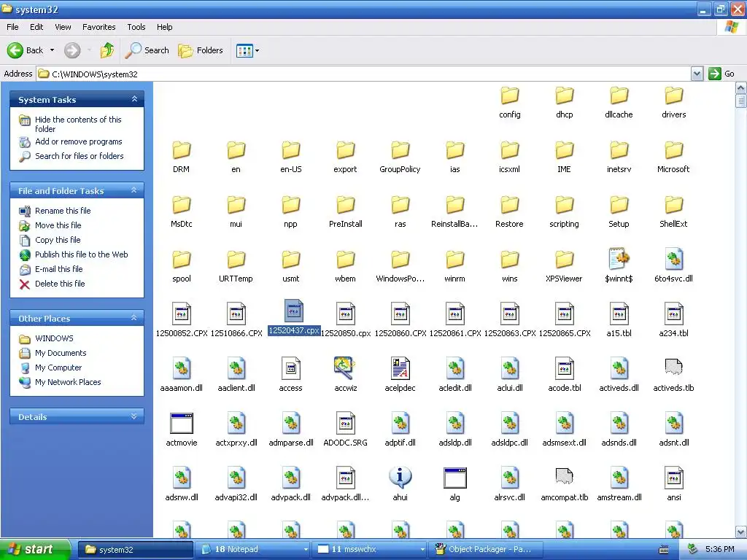The image size is (747, 560).
Task: Collapse the Other Places panel
Action: click(134, 318)
